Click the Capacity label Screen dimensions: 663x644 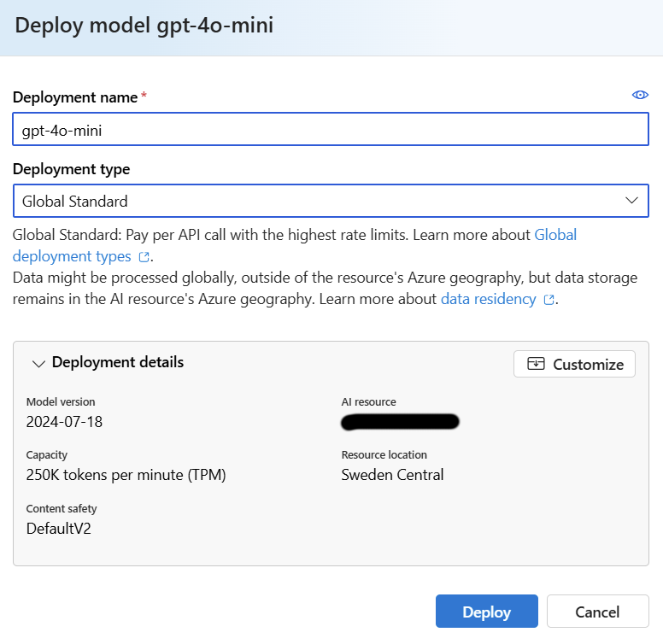pyautogui.click(x=46, y=455)
